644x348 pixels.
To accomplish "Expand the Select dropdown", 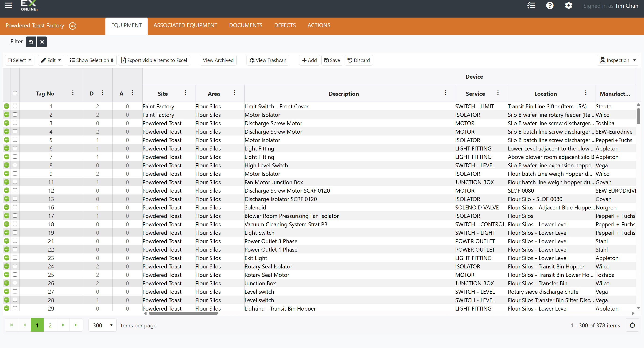I will coord(20,60).
